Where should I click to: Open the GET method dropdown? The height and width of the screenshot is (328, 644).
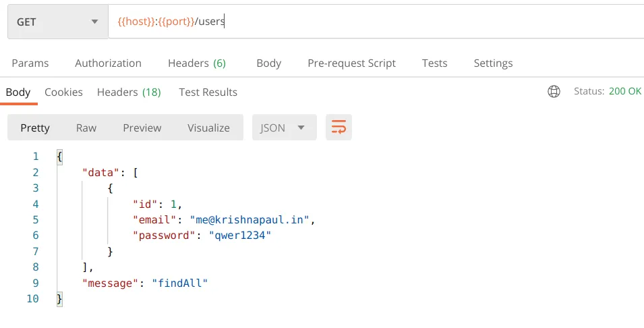(57, 22)
